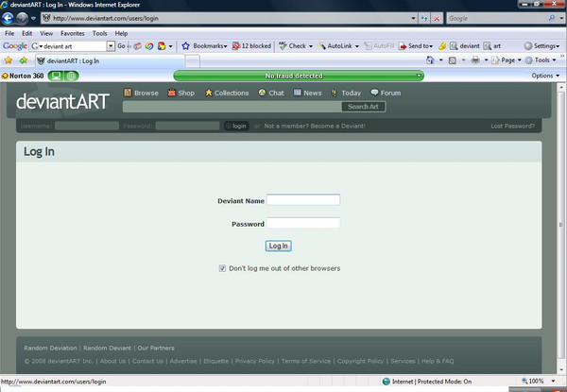Open Google toolbar search box dropdown
Screen dimensions: 567x392
click(111, 46)
